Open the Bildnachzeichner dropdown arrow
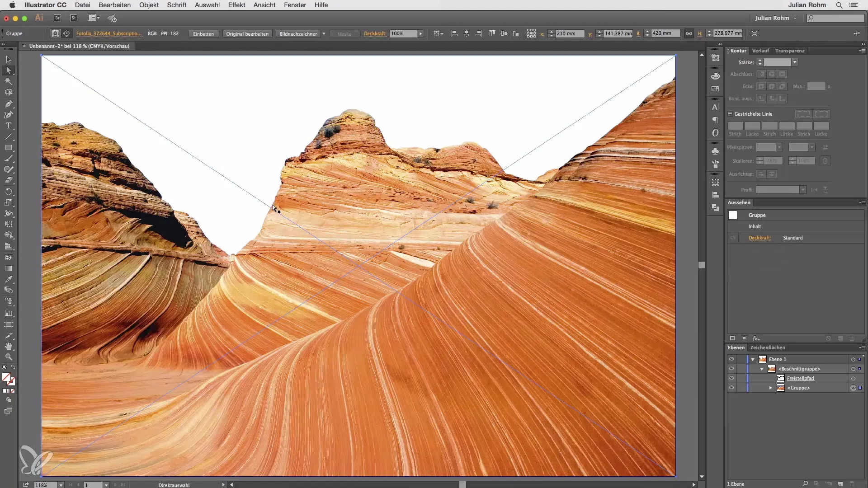Viewport: 868px width, 488px height. pyautogui.click(x=324, y=34)
